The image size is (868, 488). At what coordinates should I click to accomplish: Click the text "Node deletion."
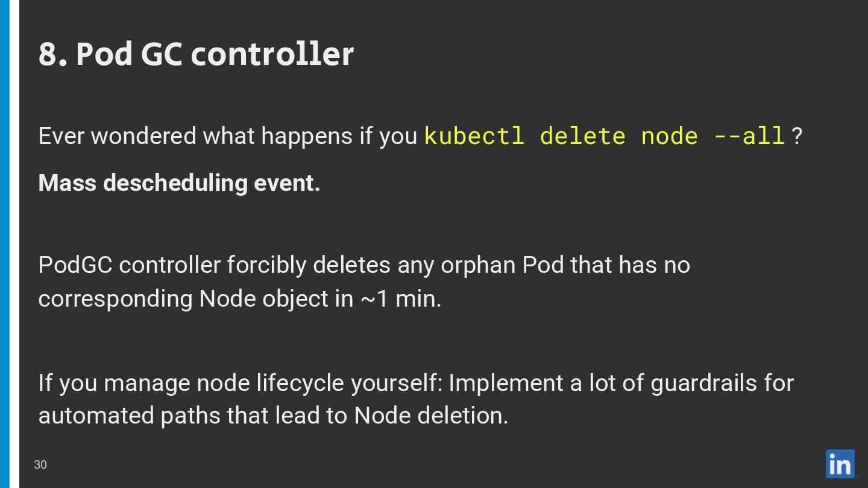tap(431, 416)
